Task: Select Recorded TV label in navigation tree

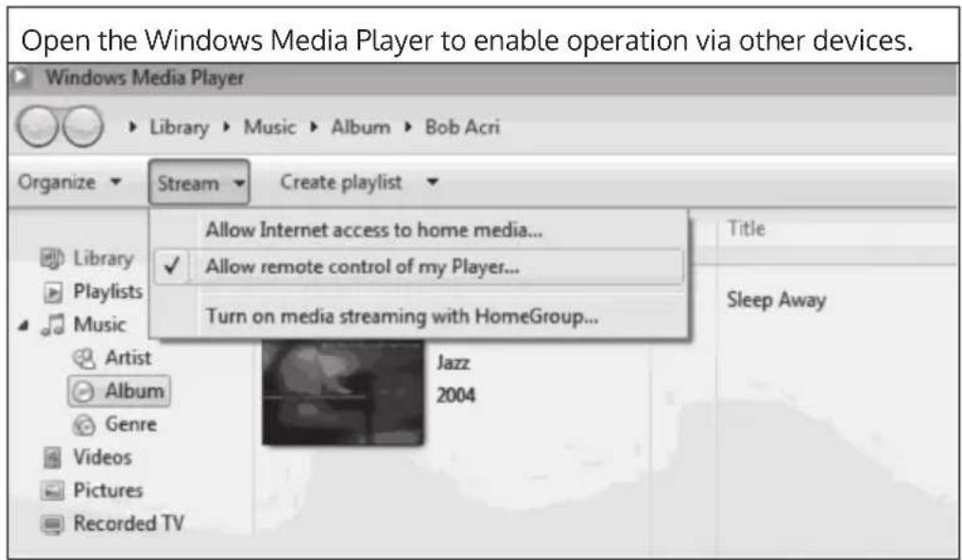Action: 129,523
